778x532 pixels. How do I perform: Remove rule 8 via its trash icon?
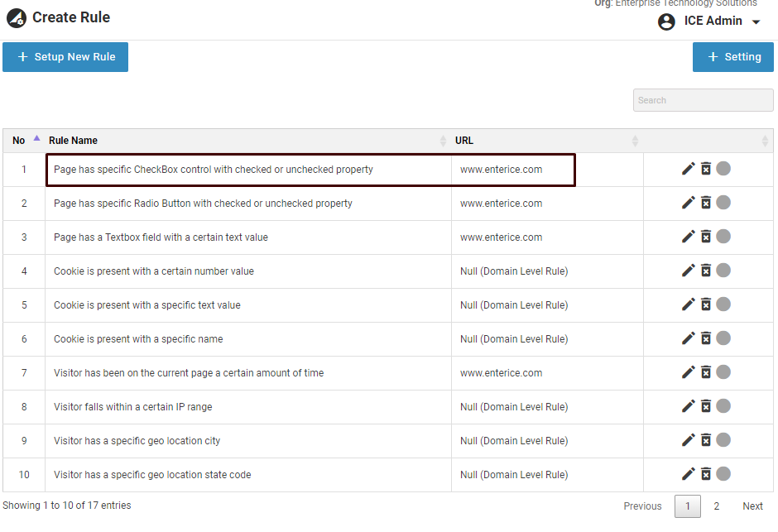706,406
